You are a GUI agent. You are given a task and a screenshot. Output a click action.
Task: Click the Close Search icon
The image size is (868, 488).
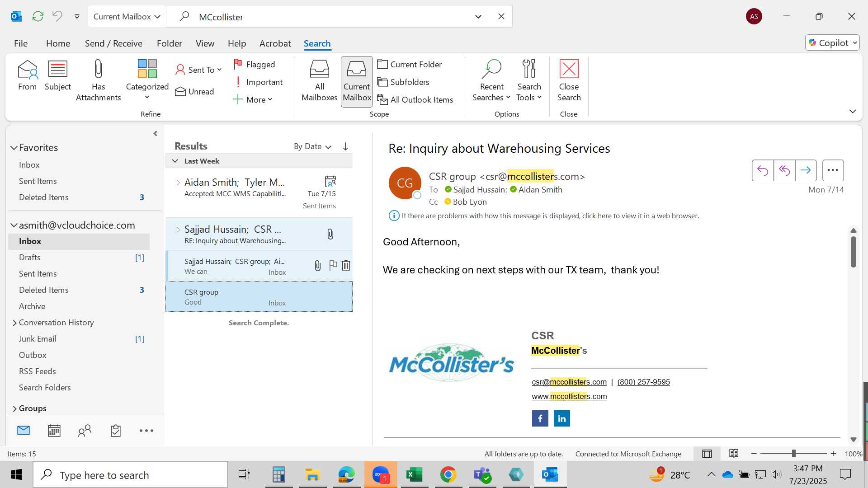[x=569, y=81]
